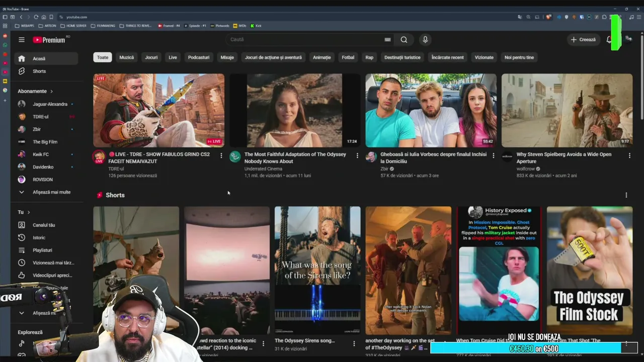Open the apps grid in bookmarks bar
Image resolution: width=644 pixels, height=362 pixels.
(x=5, y=26)
